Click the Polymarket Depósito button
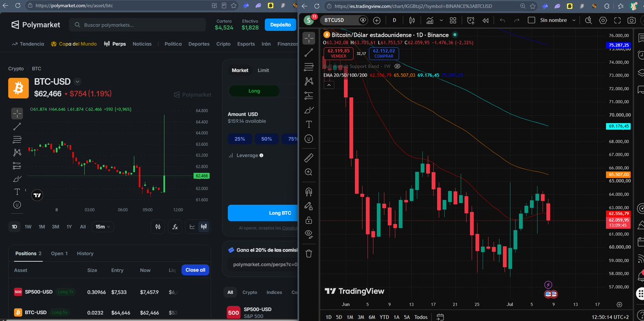This screenshot has width=644, height=321. [x=280, y=25]
